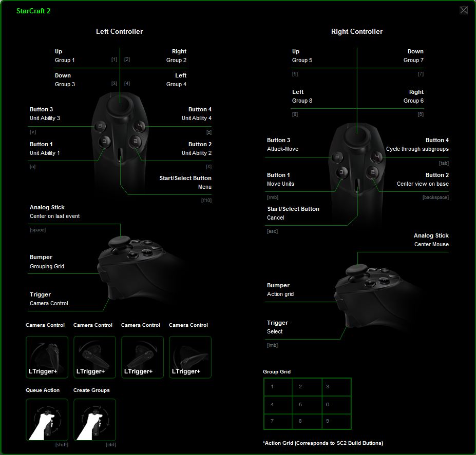Select the fourth Camera Control gesture thumbnail
Image resolution: width=476 pixels, height=455 pixels.
[190, 357]
